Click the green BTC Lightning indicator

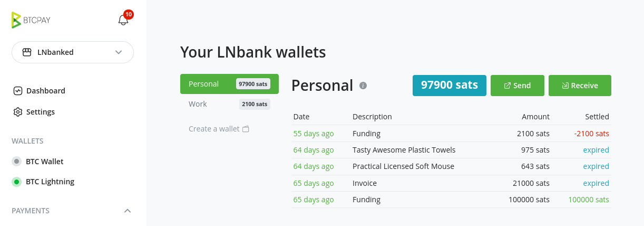tap(17, 182)
